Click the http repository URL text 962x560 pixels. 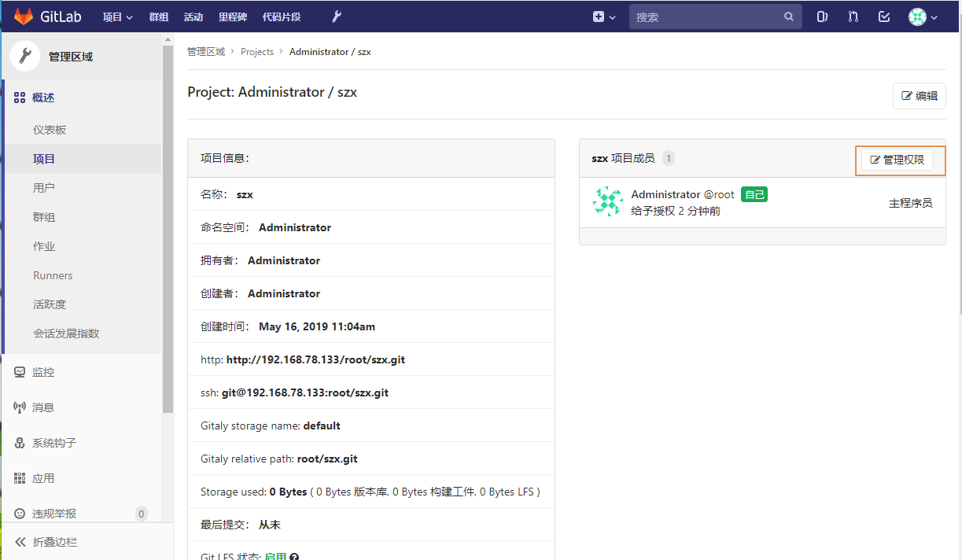(315, 359)
